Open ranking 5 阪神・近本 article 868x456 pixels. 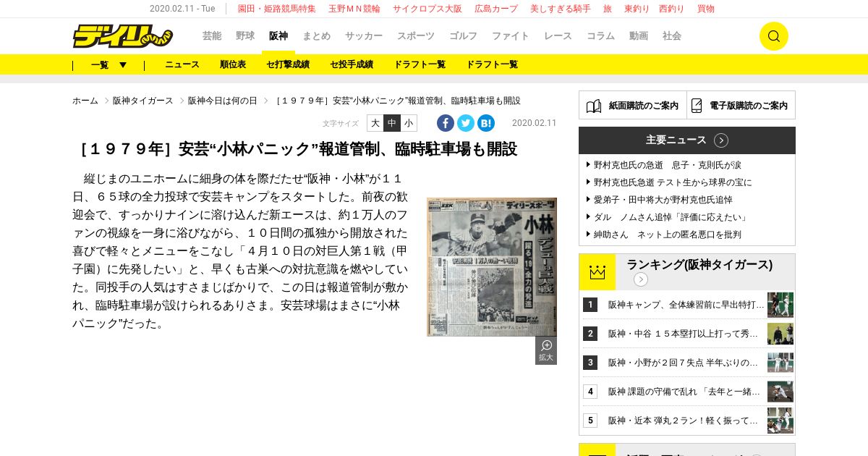pos(684,421)
